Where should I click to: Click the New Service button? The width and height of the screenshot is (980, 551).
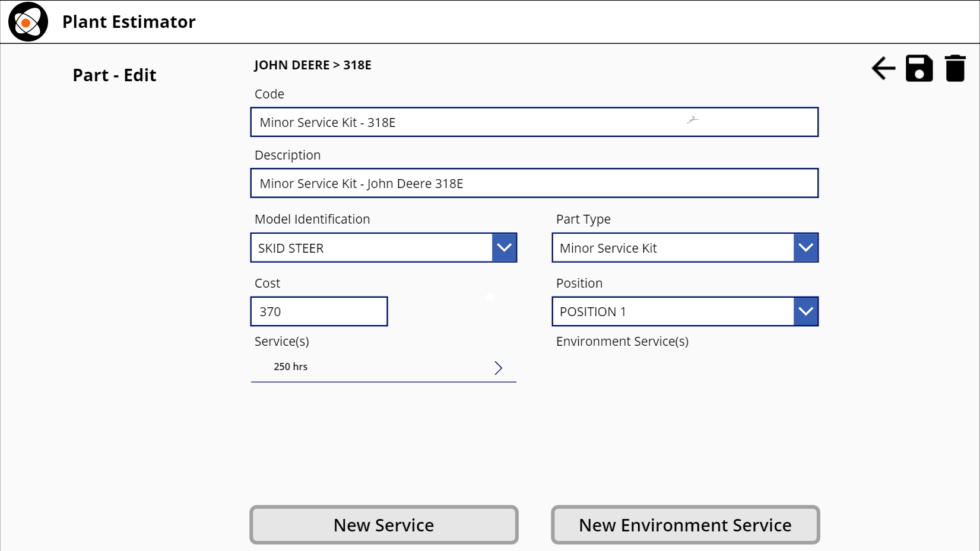click(383, 525)
